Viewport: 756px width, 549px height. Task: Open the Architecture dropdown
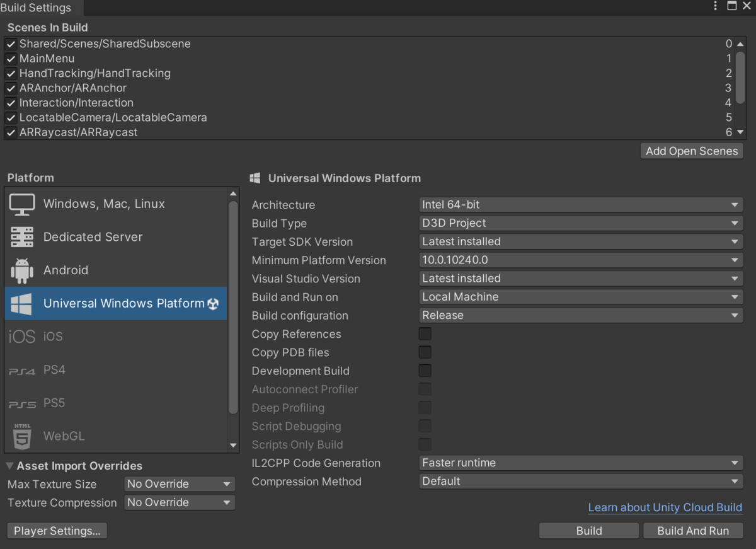(x=581, y=205)
